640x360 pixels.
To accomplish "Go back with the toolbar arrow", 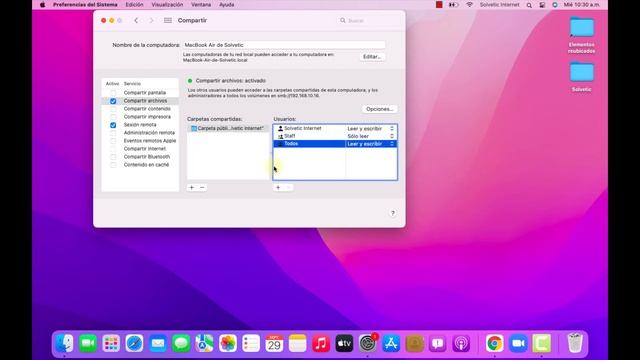I will tap(136, 20).
